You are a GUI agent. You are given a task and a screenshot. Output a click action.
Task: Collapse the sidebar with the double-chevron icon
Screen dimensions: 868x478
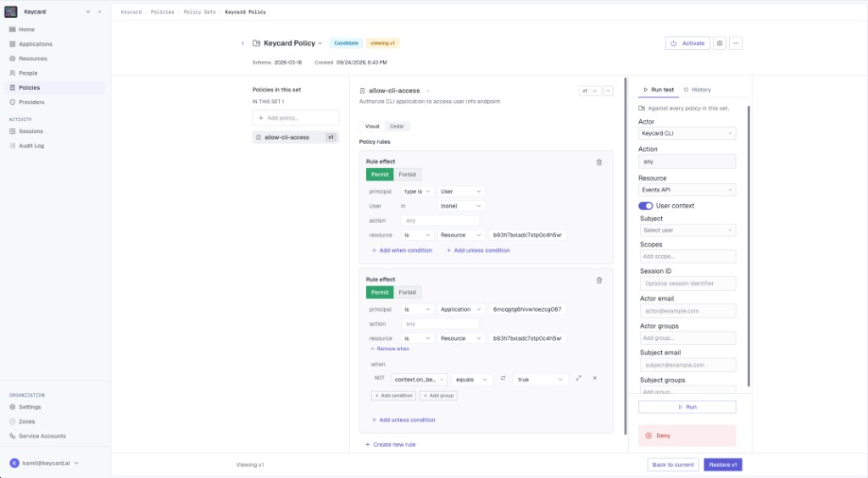pos(100,12)
